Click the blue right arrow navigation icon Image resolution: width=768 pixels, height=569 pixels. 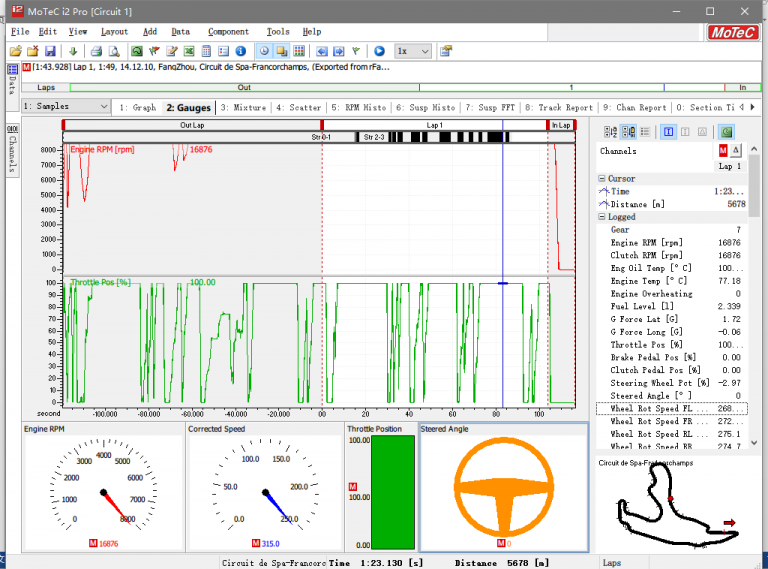coord(339,51)
